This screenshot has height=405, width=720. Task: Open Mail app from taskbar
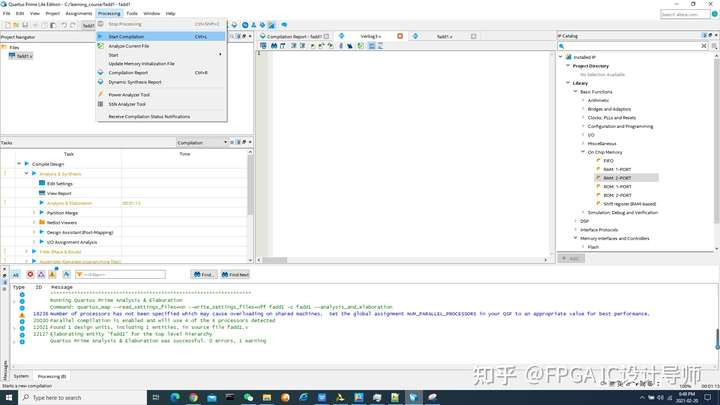click(x=212, y=398)
